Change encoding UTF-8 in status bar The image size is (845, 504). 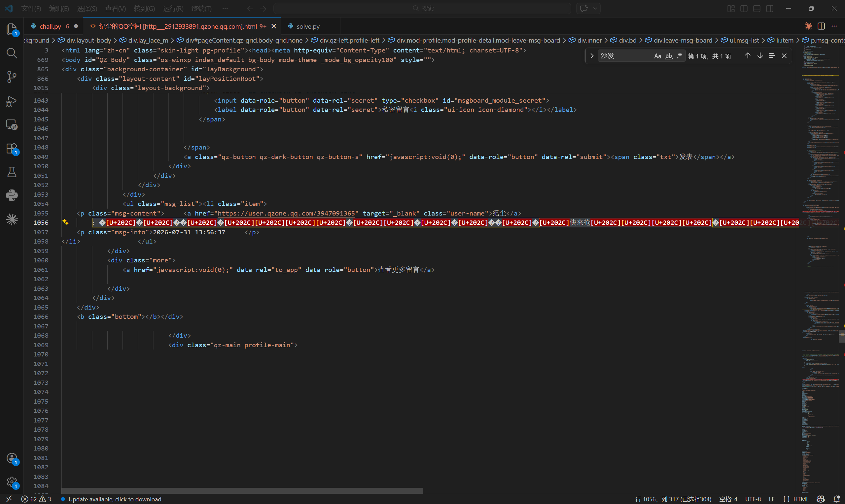[753, 499]
